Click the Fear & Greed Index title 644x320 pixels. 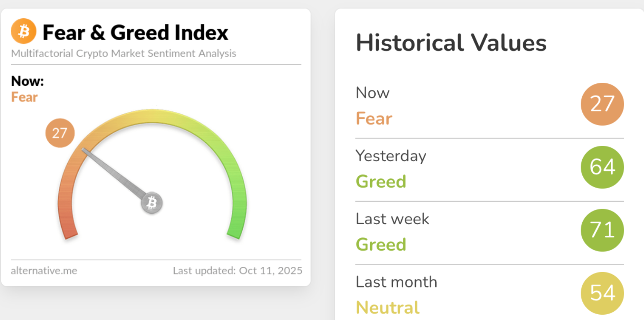(x=135, y=33)
